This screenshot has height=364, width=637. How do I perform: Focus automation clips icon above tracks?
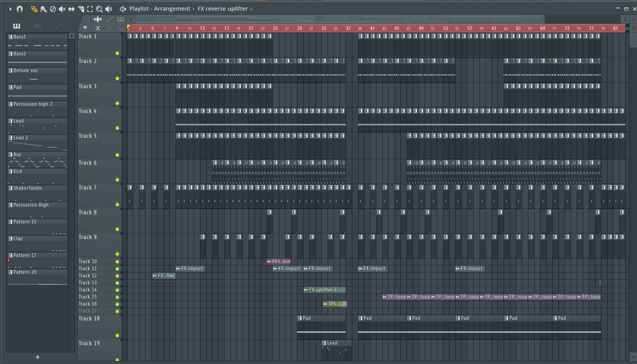click(110, 19)
